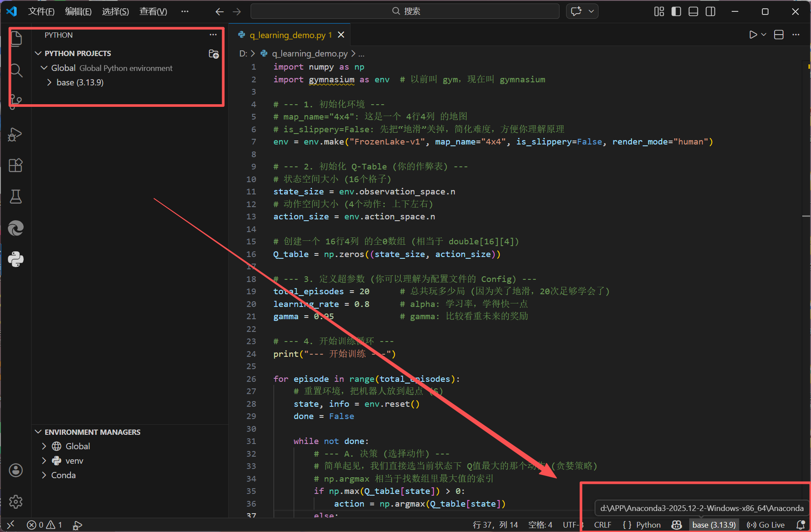Run the Python file with play button
Screen dimensions: 811x532
click(x=753, y=35)
